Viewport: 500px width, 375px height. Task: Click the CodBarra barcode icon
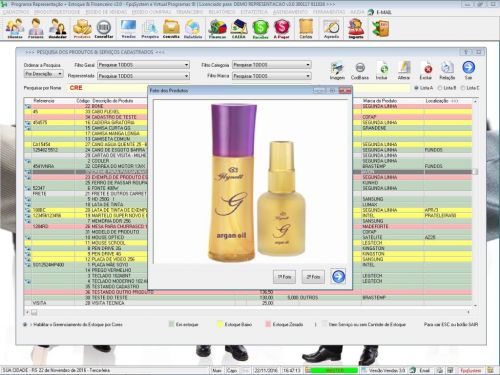pyautogui.click(x=360, y=70)
